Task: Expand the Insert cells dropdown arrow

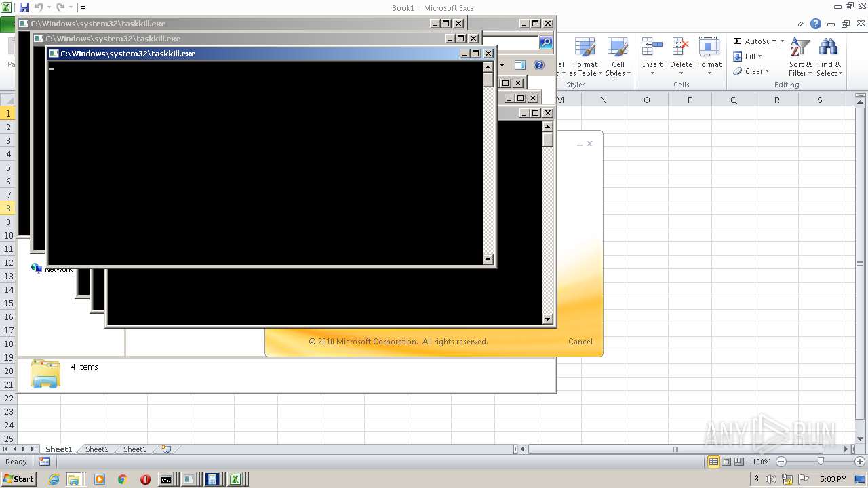Action: coord(652,73)
